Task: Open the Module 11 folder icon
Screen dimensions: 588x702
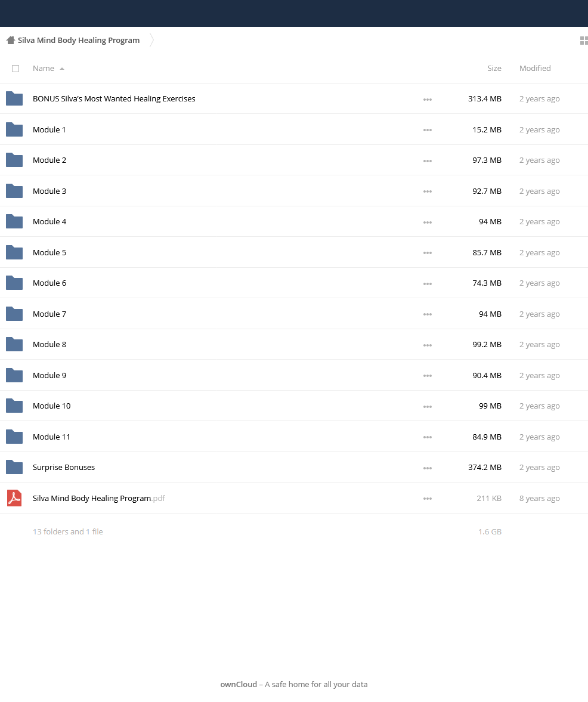Action: pos(14,437)
